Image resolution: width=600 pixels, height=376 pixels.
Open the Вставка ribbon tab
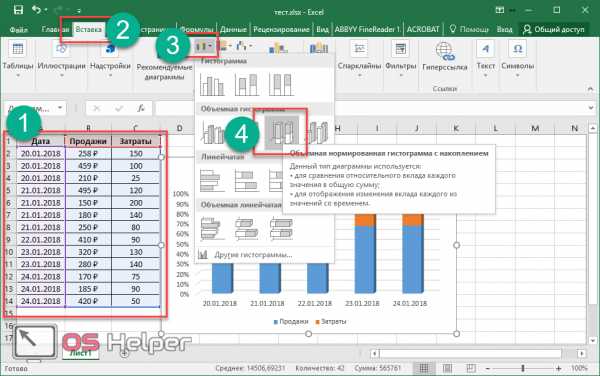coord(88,29)
